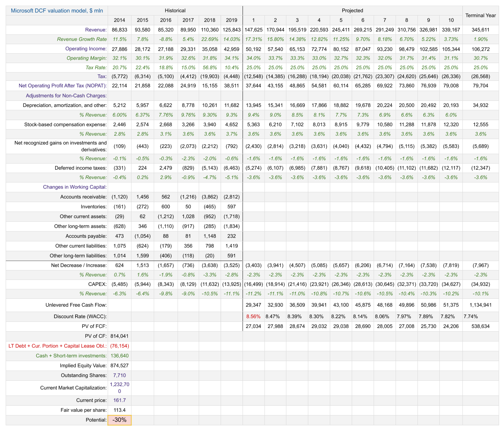Select the Current price value 161.7
Image resolution: width=504 pixels, height=434 pixels.
click(119, 400)
